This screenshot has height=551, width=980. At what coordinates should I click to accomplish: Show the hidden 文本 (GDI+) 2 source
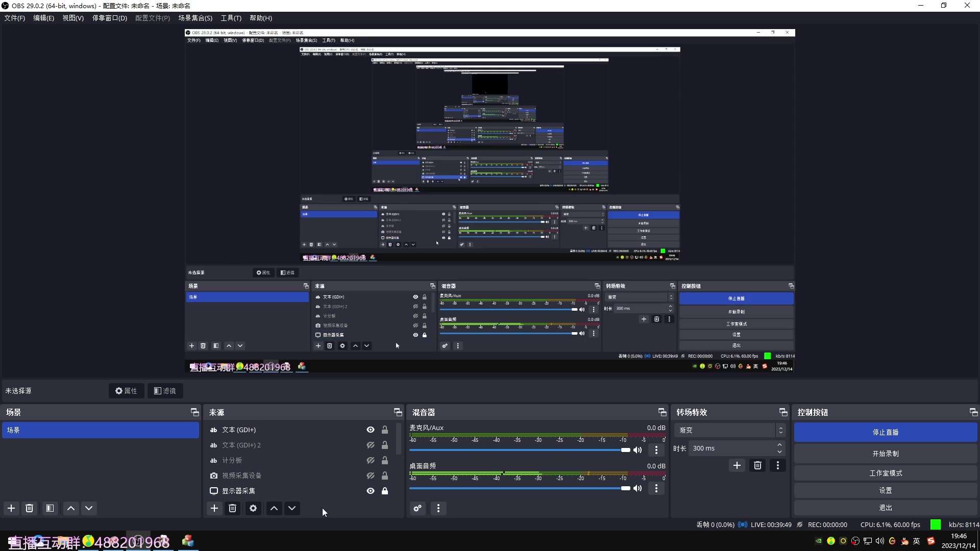click(x=371, y=445)
